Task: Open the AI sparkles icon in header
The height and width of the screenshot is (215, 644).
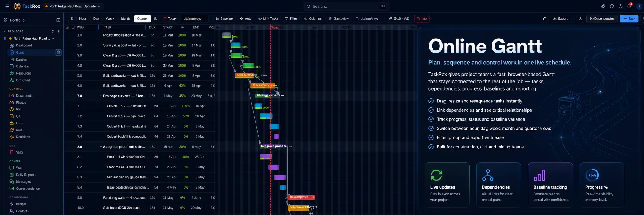Action: (x=603, y=6)
